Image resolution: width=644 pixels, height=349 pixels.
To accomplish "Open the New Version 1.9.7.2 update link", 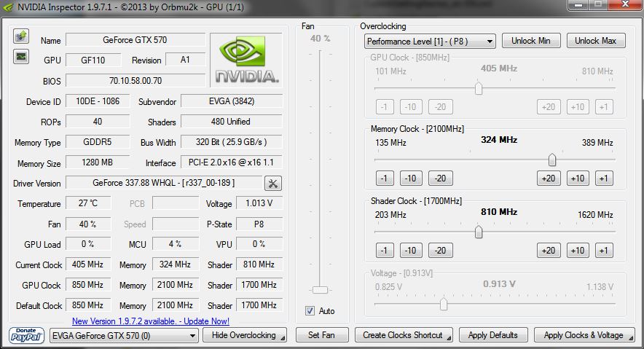I will click(x=151, y=321).
